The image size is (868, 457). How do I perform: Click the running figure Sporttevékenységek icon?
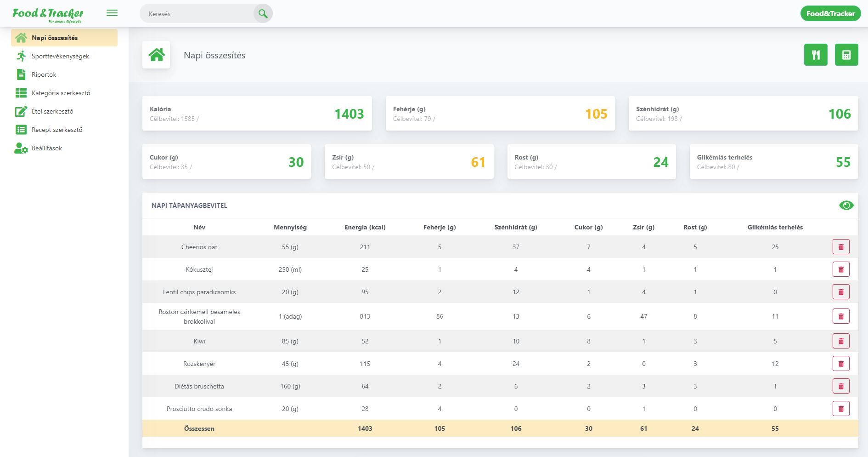(21, 56)
